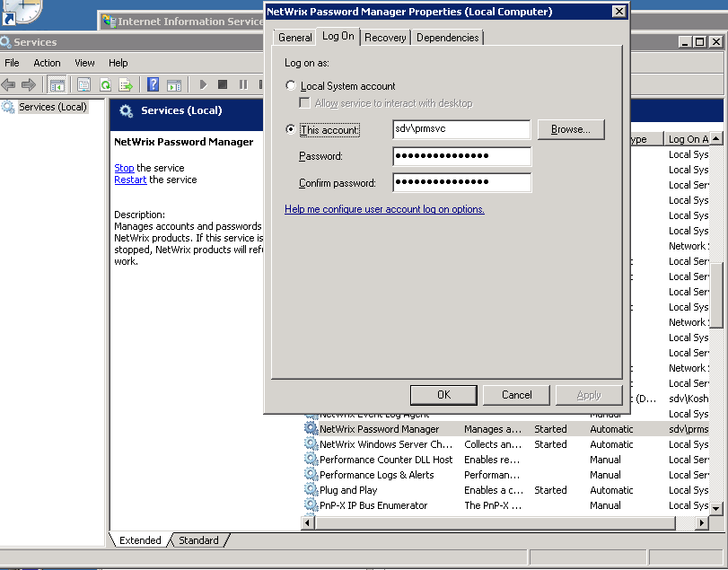
Task: Select Services (Local) in console tree
Action: 52,107
